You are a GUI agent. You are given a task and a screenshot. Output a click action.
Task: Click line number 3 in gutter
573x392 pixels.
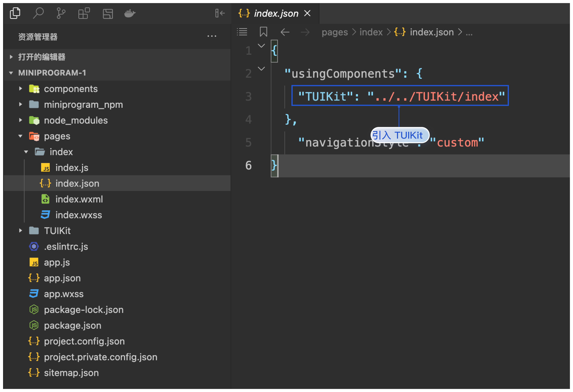[248, 97]
